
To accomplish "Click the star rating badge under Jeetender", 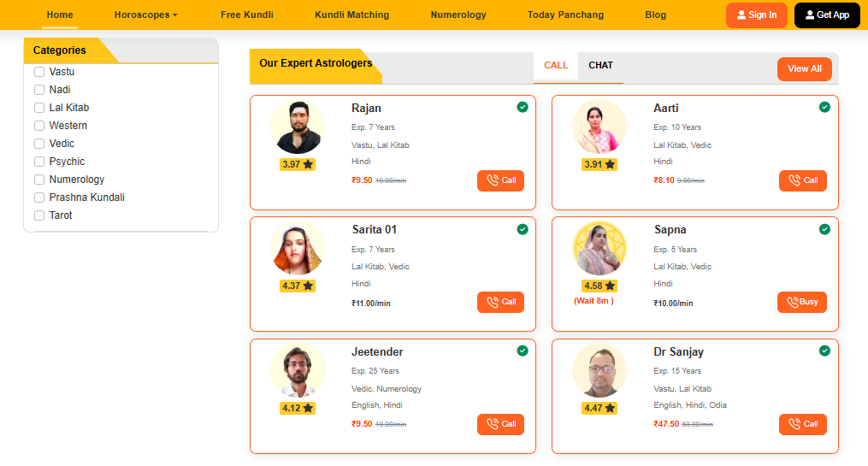I will [298, 408].
